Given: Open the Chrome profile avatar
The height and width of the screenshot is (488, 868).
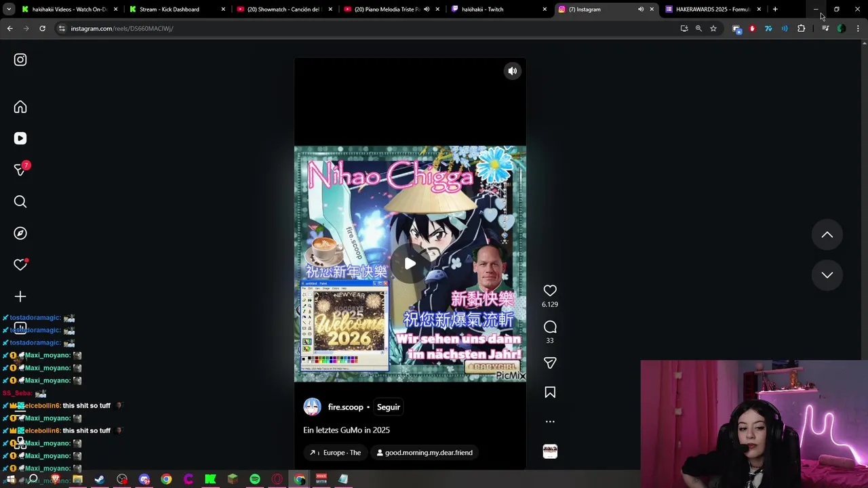Looking at the screenshot, I should pyautogui.click(x=842, y=28).
